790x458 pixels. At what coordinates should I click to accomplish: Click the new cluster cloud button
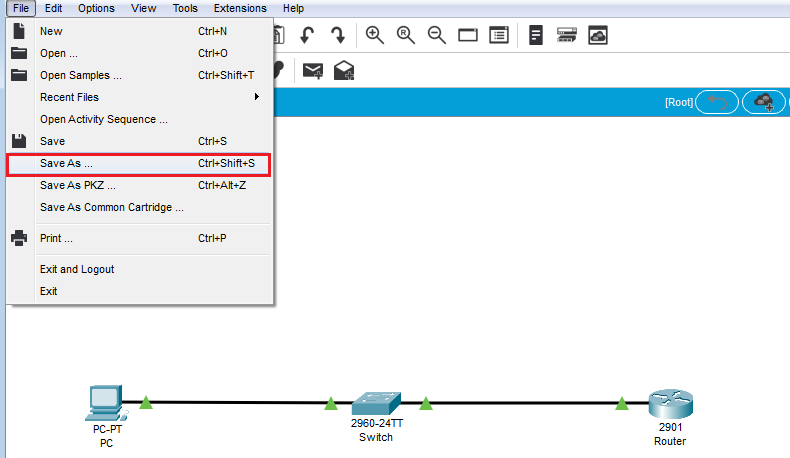(764, 102)
